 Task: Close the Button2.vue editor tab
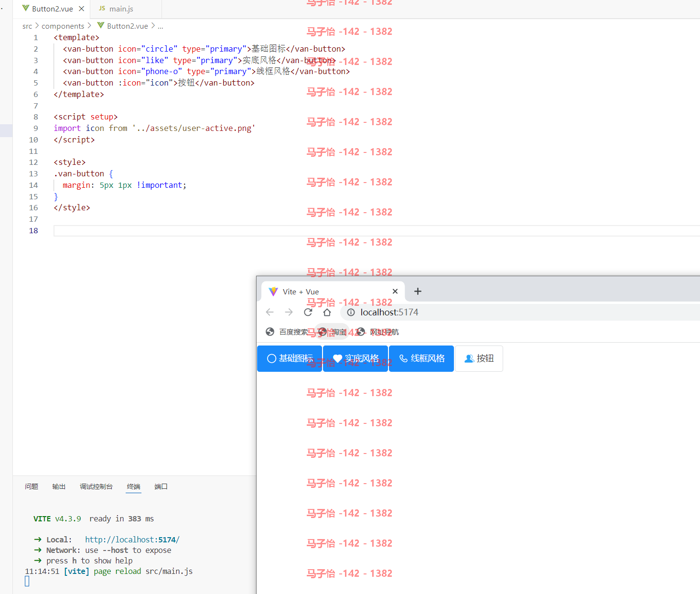[x=82, y=9]
